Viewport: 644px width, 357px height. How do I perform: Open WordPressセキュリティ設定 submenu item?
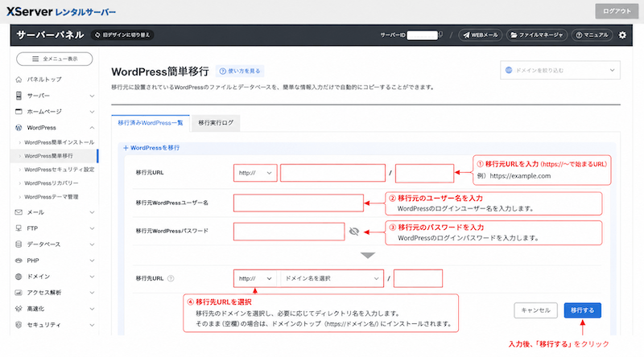tap(59, 170)
